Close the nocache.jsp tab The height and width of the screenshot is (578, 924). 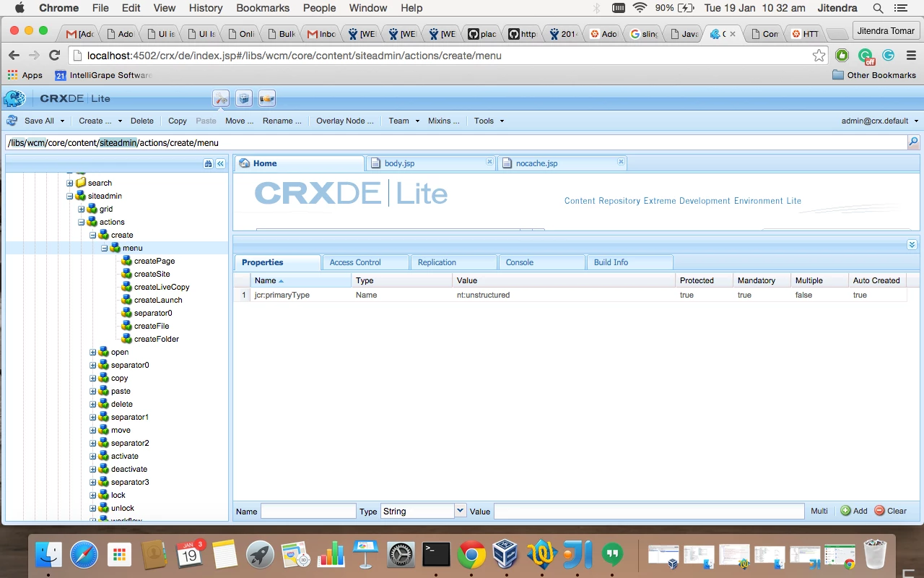pyautogui.click(x=621, y=162)
